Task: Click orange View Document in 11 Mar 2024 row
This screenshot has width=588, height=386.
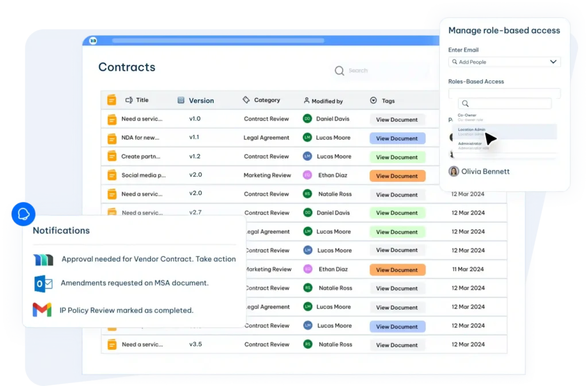Action: (x=397, y=270)
